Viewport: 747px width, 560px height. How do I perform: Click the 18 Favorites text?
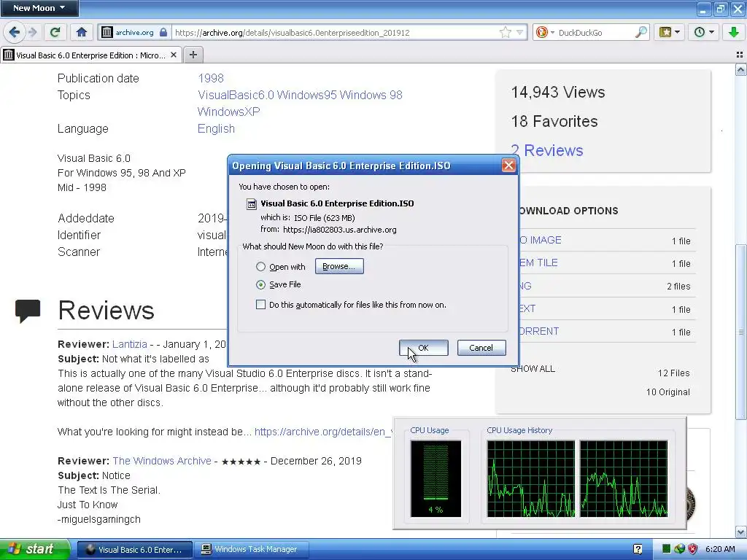[554, 122]
